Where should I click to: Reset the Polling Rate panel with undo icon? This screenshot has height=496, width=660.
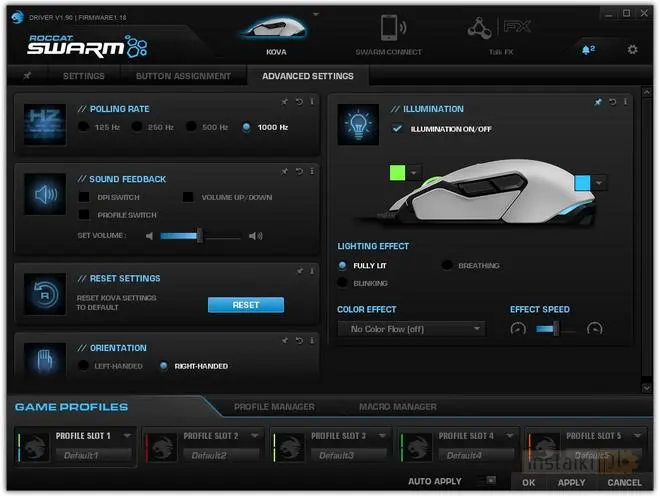[x=299, y=101]
